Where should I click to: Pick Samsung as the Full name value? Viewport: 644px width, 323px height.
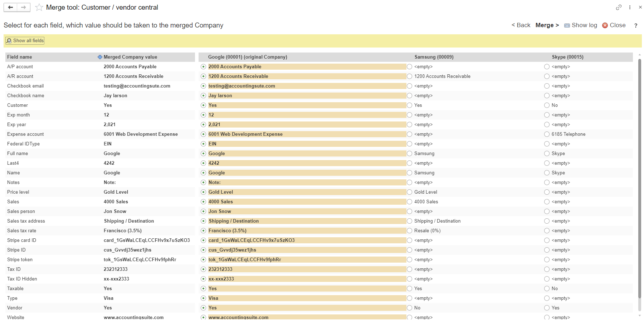pos(410,154)
